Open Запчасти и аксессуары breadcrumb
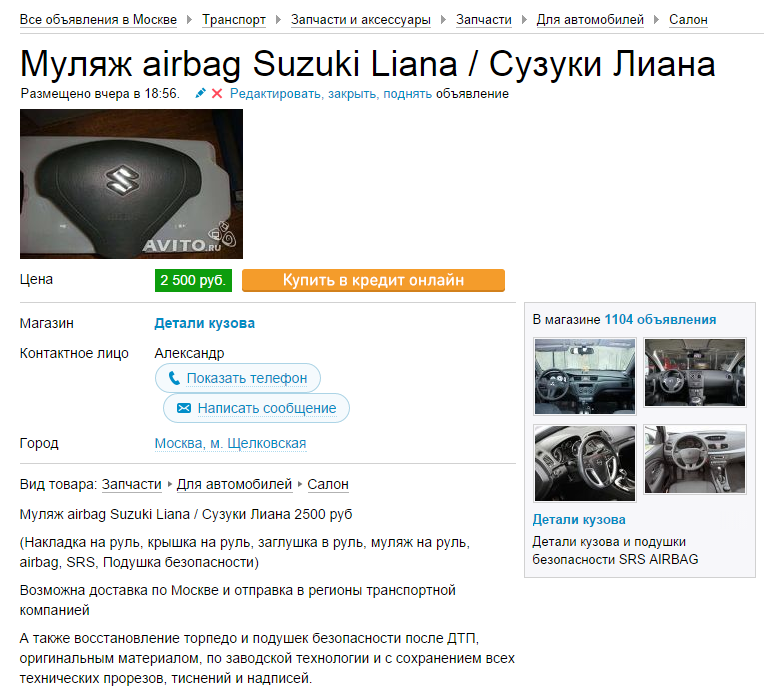The width and height of the screenshot is (764, 694). [x=361, y=20]
